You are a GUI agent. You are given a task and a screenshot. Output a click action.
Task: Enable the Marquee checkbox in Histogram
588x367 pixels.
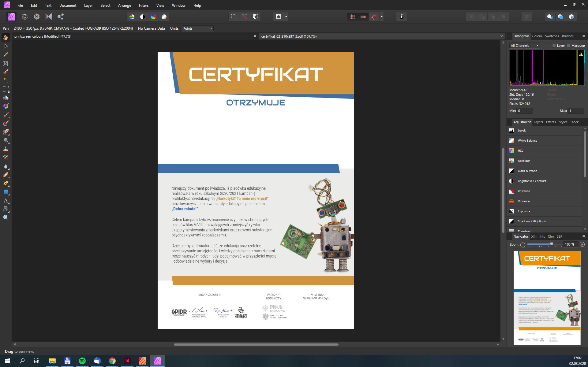568,46
